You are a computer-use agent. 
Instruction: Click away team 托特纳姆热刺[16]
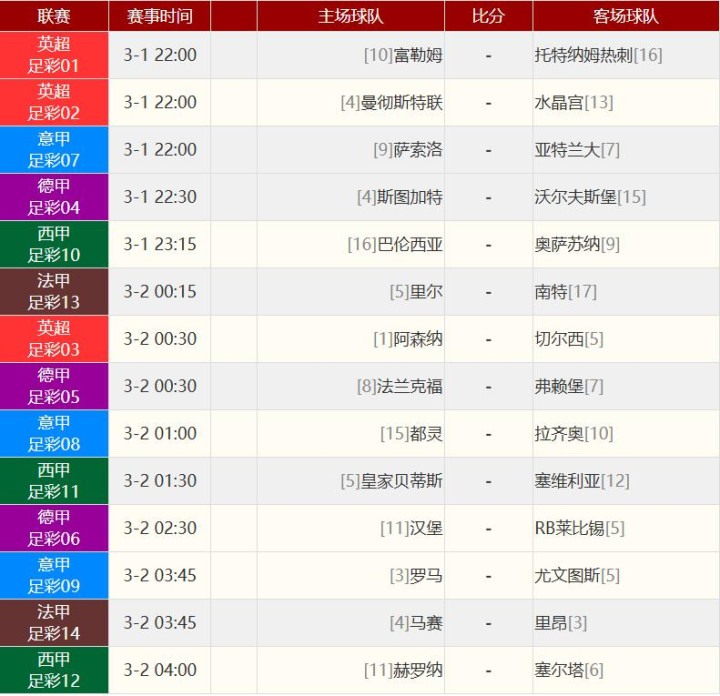pos(598,56)
